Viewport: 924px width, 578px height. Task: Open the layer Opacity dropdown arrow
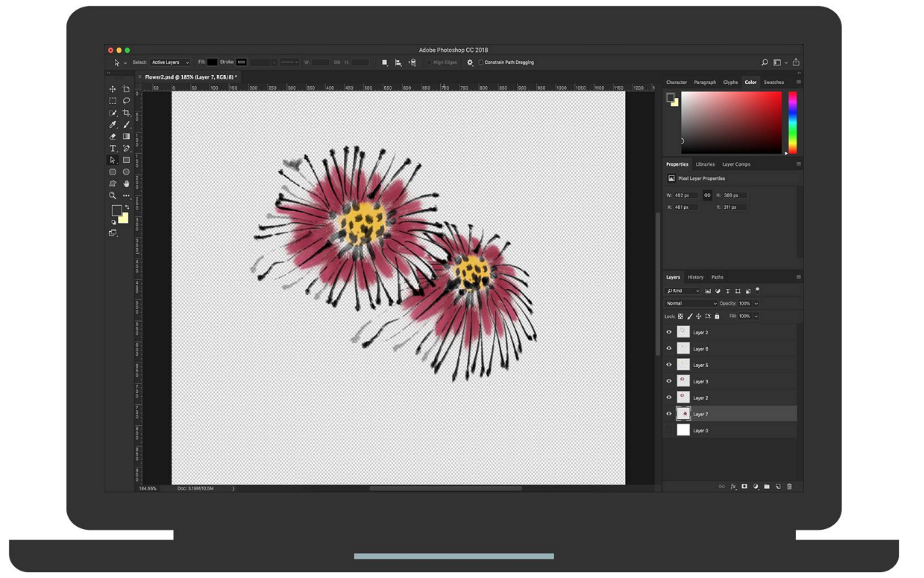tap(756, 304)
